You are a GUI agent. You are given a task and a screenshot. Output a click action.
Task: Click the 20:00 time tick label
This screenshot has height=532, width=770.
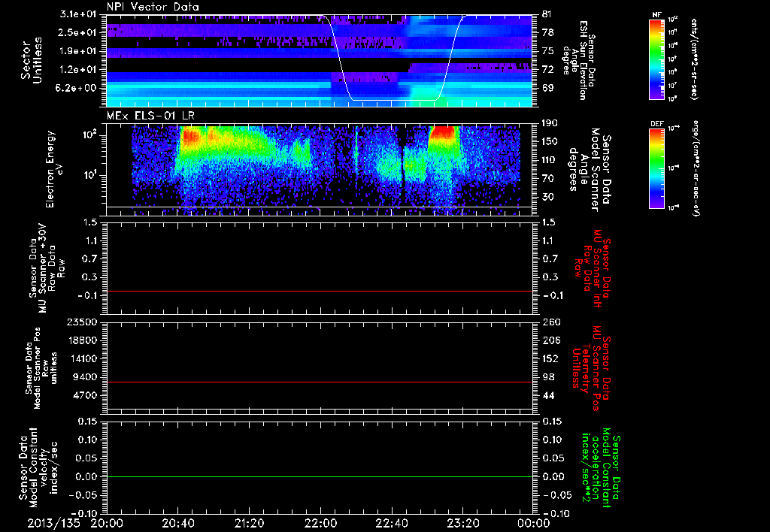(107, 523)
